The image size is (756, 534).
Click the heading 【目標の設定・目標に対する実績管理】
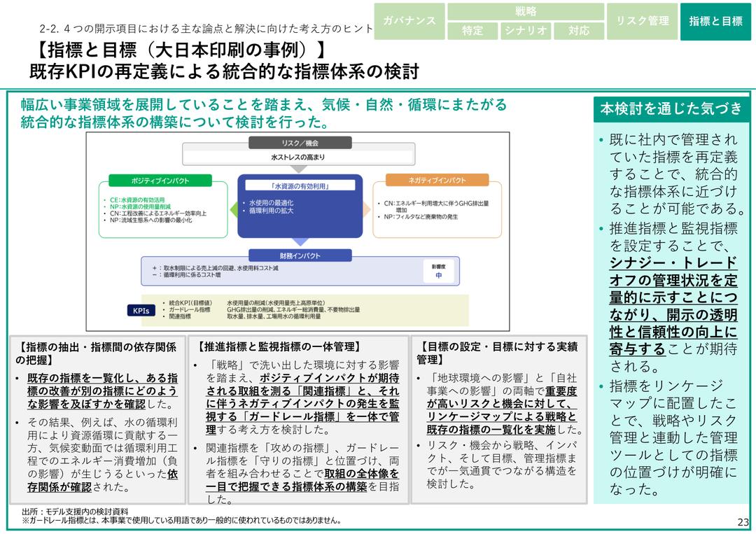coord(498,353)
